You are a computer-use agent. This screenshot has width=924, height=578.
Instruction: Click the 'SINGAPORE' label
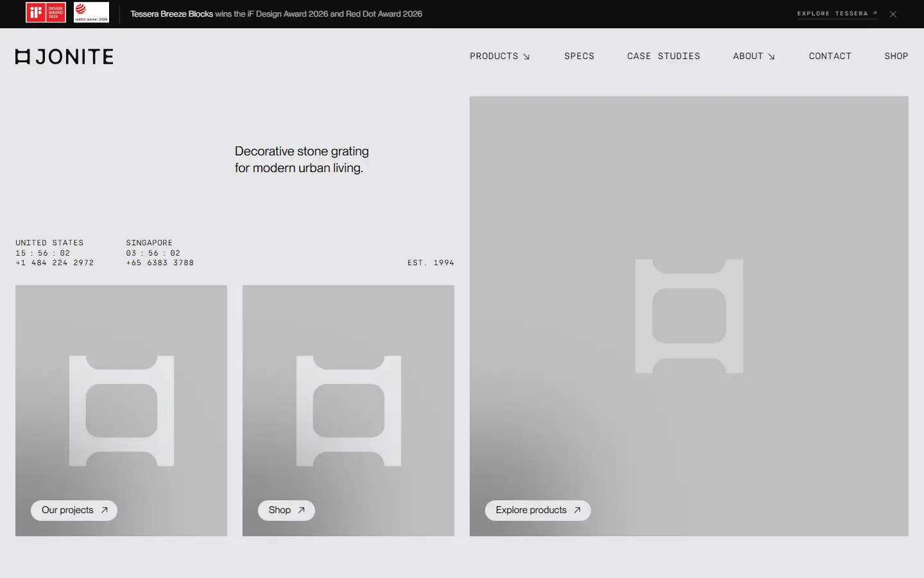coord(149,243)
